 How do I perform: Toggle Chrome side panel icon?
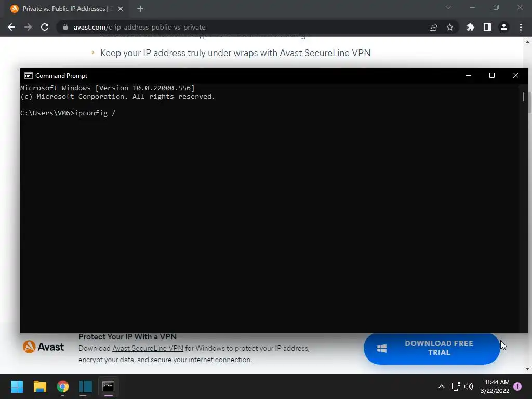pos(487,27)
